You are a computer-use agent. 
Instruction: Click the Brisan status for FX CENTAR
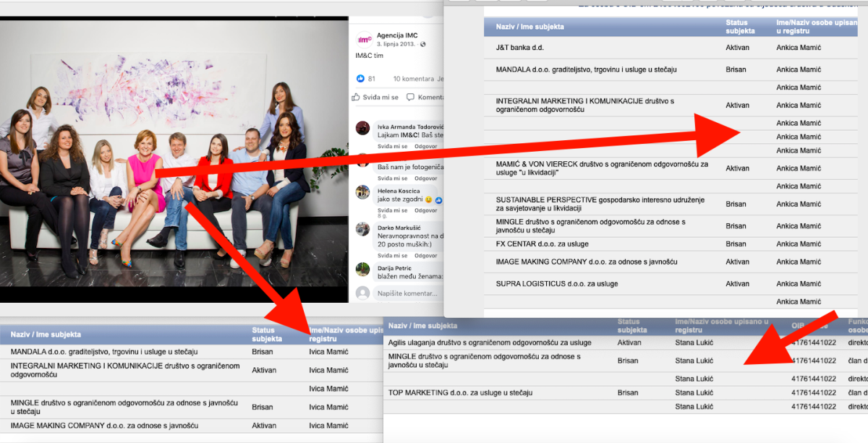click(736, 244)
